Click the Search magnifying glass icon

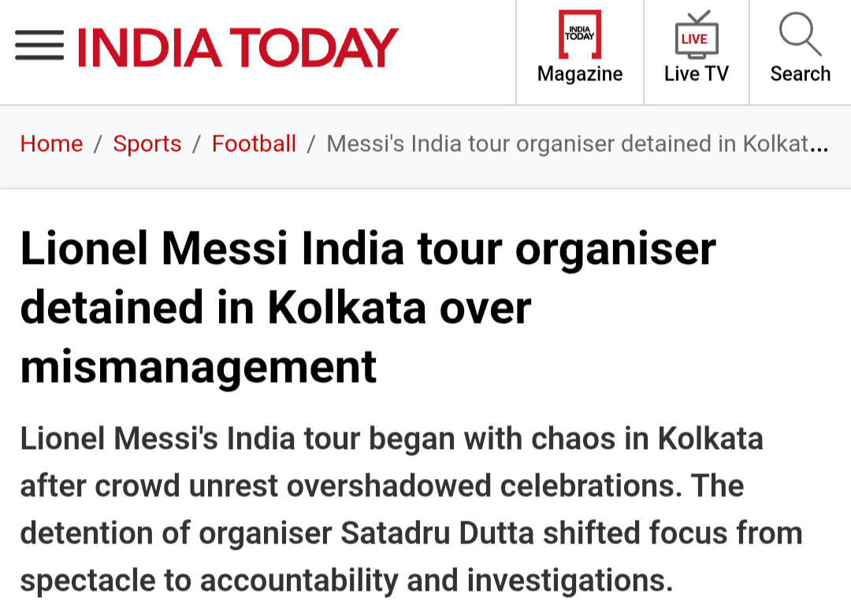click(x=800, y=33)
